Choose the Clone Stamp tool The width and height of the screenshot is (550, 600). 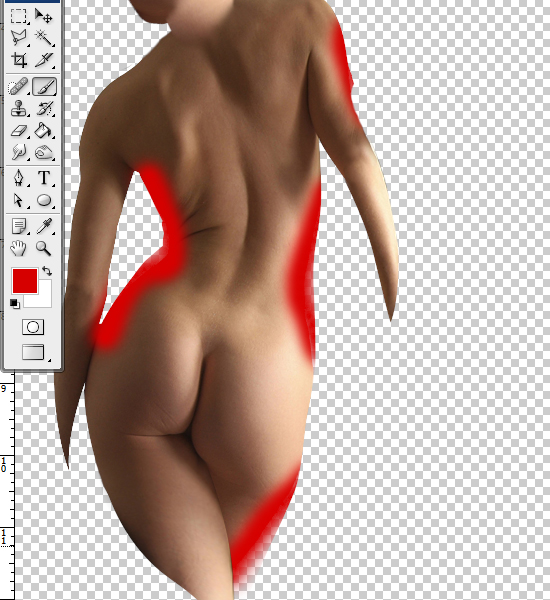tap(18, 109)
